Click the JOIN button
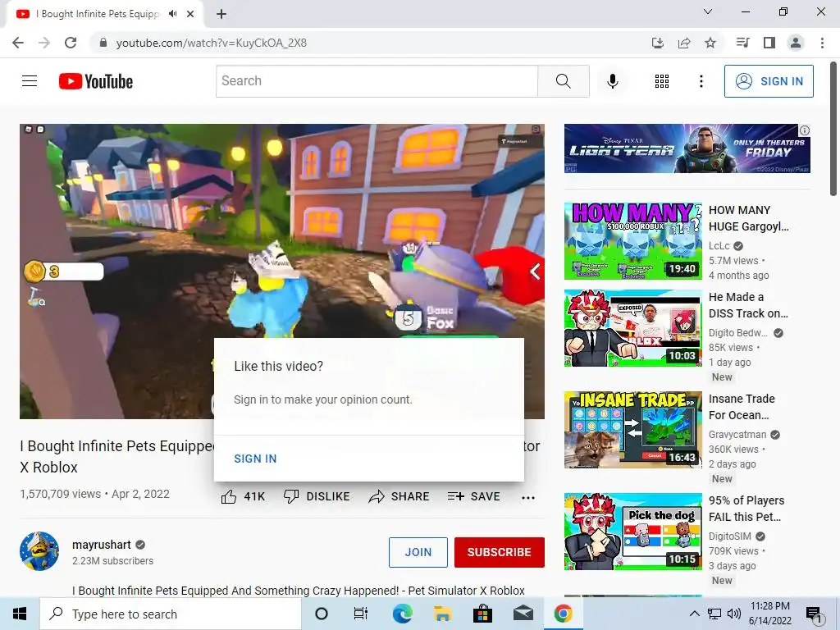 point(418,552)
